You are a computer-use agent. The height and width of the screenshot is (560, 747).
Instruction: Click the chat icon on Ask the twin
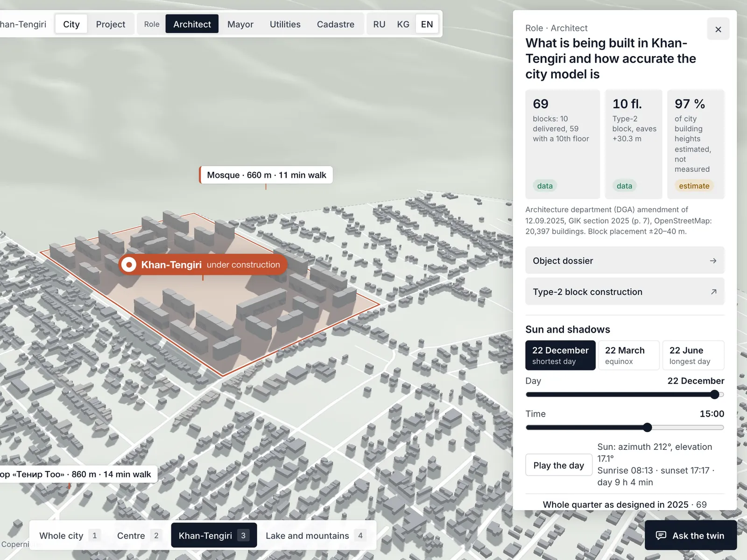coord(661,535)
